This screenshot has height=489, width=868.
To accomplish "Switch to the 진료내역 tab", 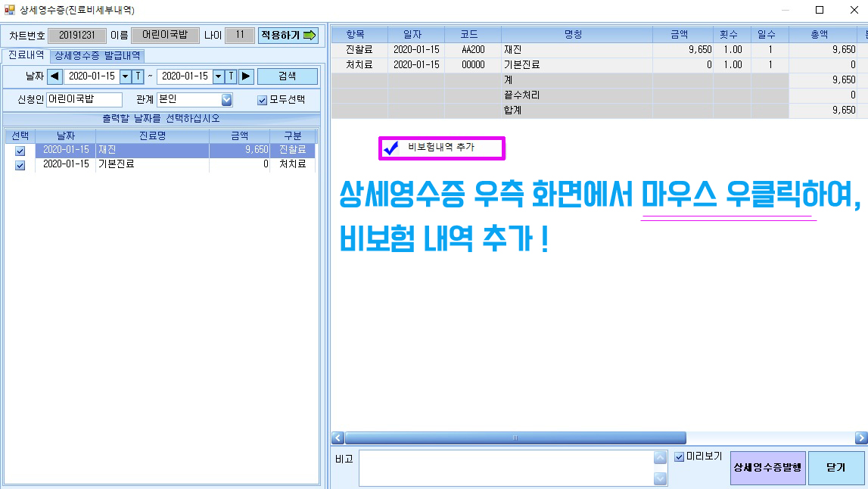I will pos(26,55).
